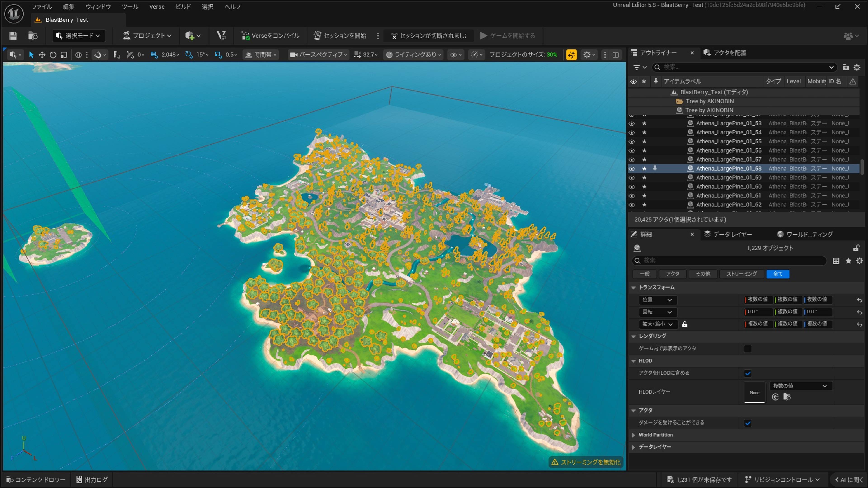Click the add content plus icon
This screenshot has width=868, height=488.
(192, 36)
